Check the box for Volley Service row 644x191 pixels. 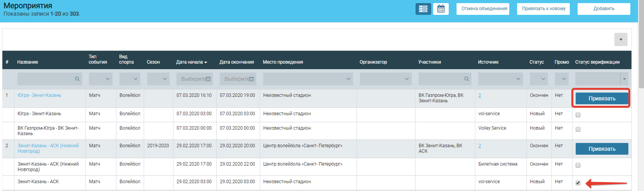578,129
